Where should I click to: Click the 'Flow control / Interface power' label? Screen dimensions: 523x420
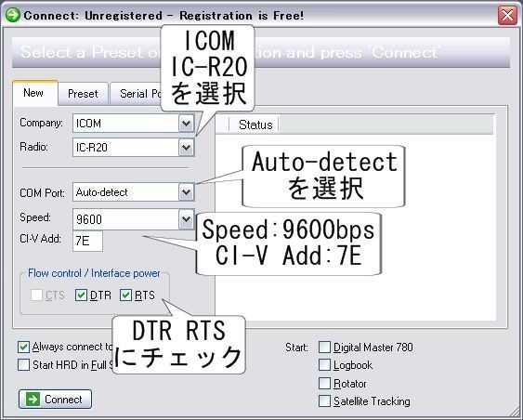(x=94, y=273)
